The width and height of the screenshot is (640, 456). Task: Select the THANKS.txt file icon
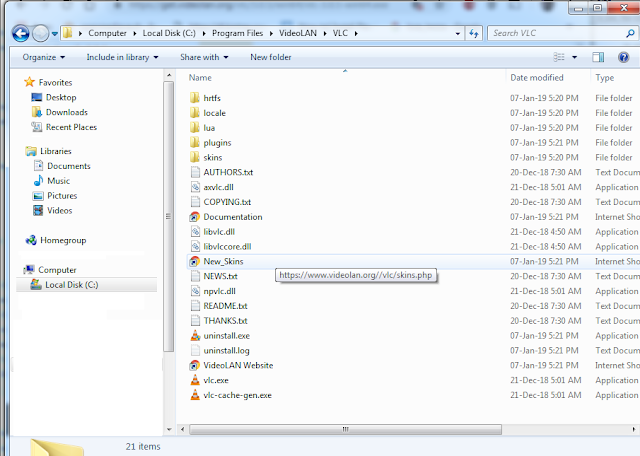195,321
